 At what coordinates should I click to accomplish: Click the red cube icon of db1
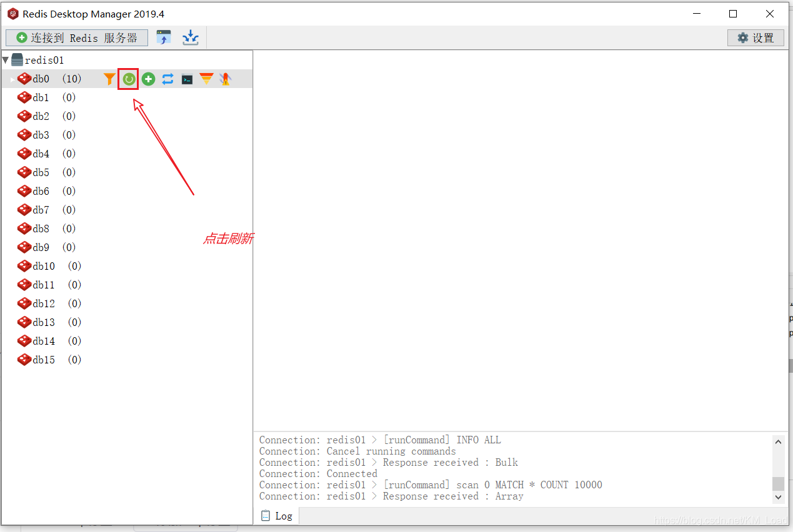24,97
